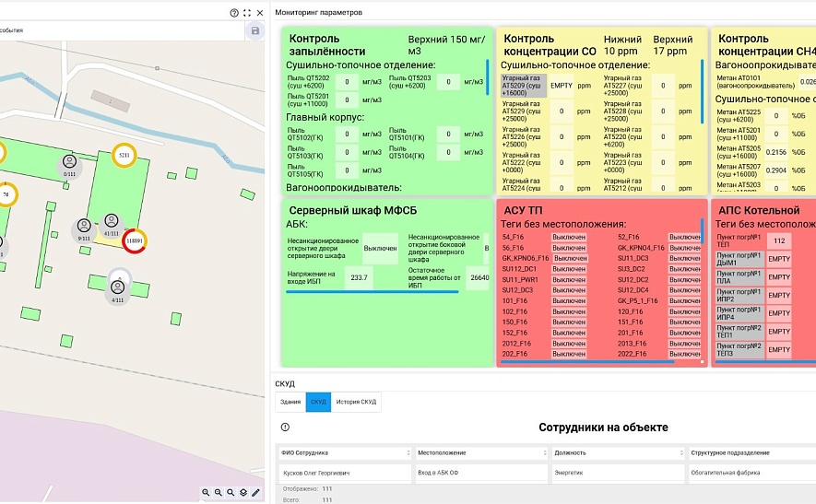
Task: Click the Мониторинг параметров header
Action: click(318, 13)
